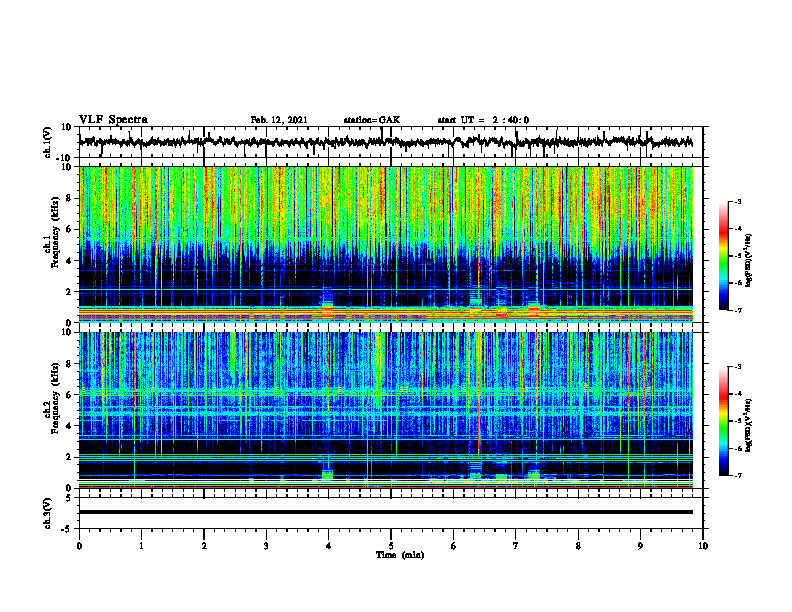Click the ch.2 spectrogram color scale bar
This screenshot has height=612, width=792.
[x=723, y=421]
